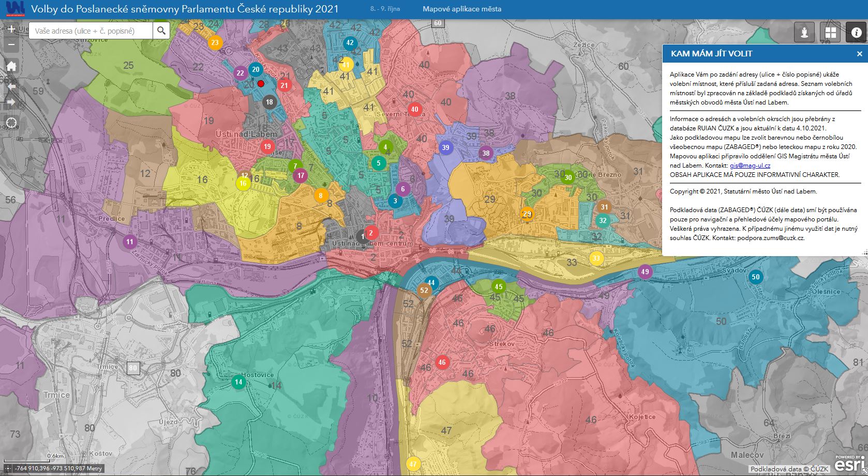Open the basemap gallery grid icon
Screen dimensions: 868x476
(x=830, y=33)
